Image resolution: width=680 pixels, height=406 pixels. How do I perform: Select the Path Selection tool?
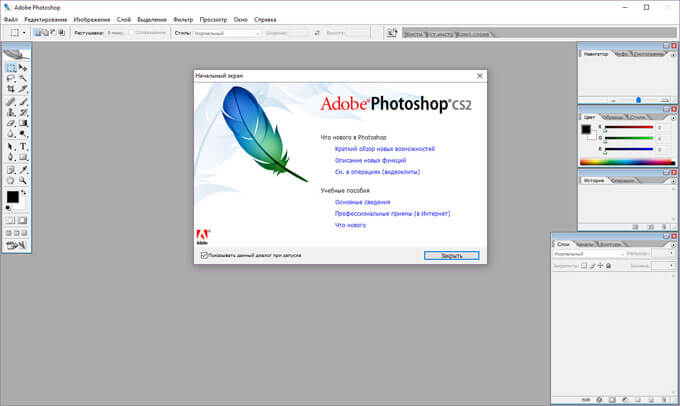click(x=11, y=147)
